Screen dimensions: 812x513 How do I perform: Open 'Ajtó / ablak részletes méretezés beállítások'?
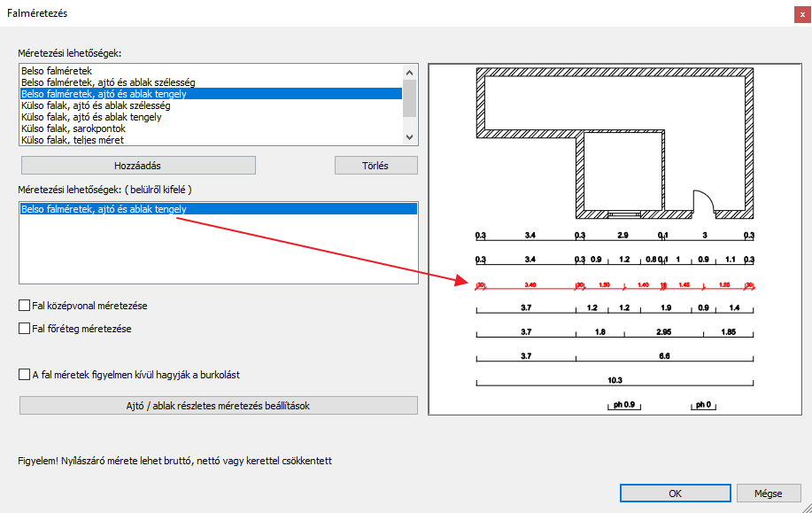pyautogui.click(x=218, y=406)
